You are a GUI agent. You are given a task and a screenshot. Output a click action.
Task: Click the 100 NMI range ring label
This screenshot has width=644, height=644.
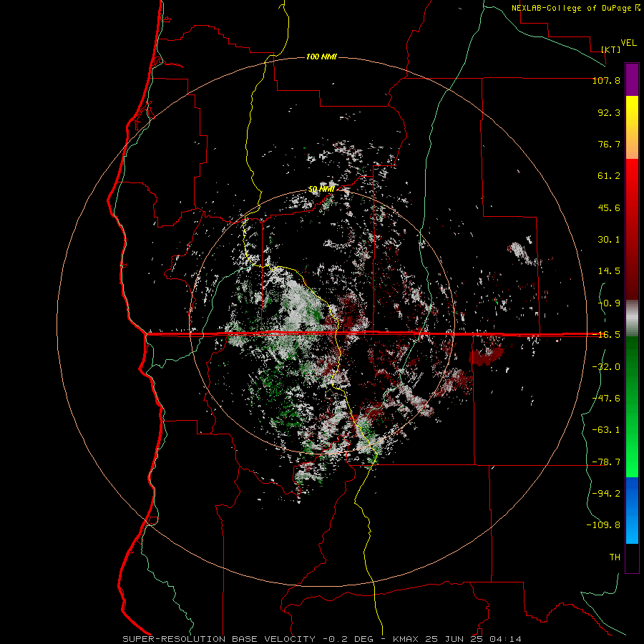[321, 57]
